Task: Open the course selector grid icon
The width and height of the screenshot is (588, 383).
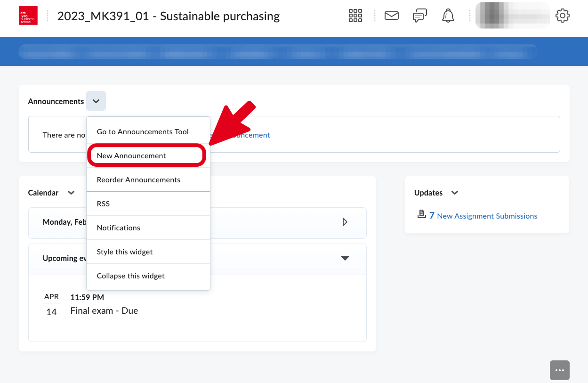Action: pos(355,16)
